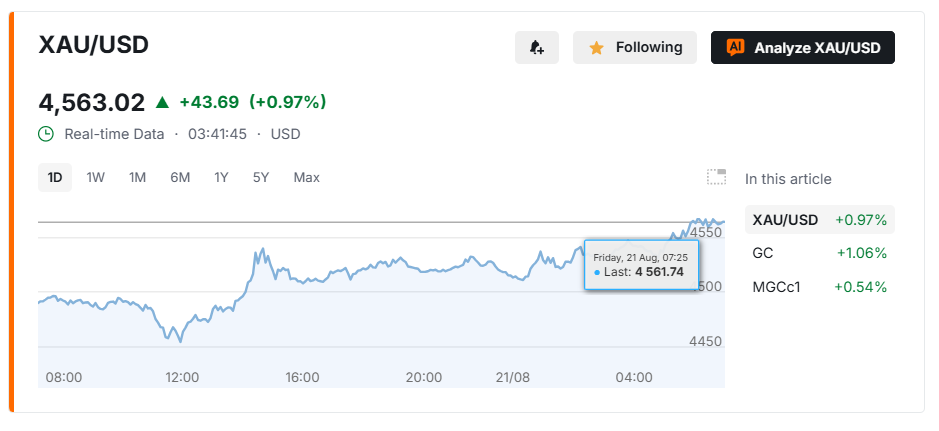Viewport: 939px width, 431px height.
Task: Show the Max chart range
Action: 307,177
